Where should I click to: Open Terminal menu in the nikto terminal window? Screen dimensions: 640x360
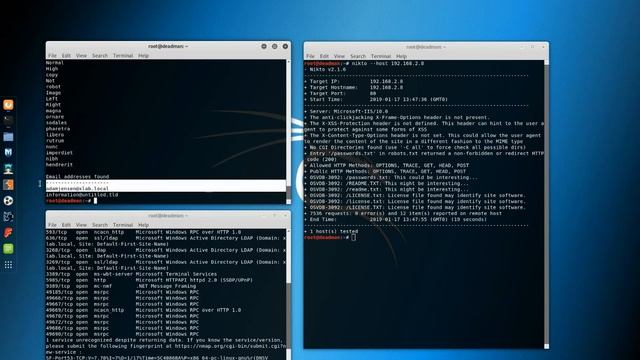pyautogui.click(x=381, y=56)
